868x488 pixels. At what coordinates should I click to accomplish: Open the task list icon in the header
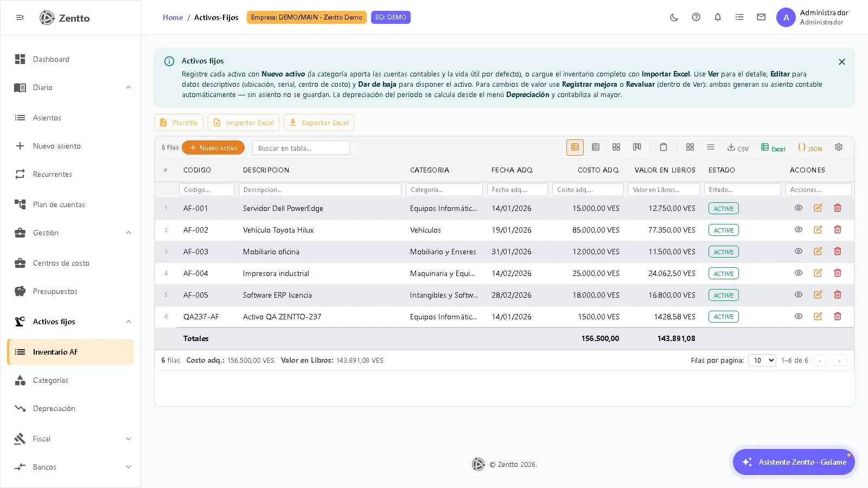739,17
